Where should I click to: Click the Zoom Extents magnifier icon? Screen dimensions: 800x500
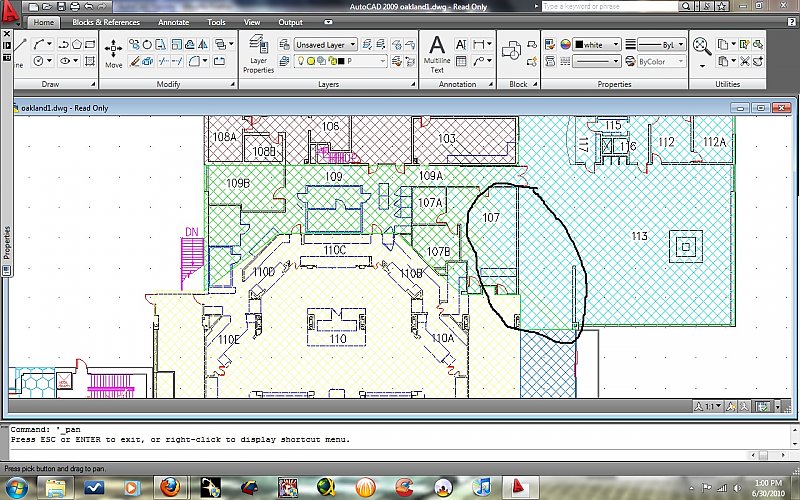pos(702,46)
